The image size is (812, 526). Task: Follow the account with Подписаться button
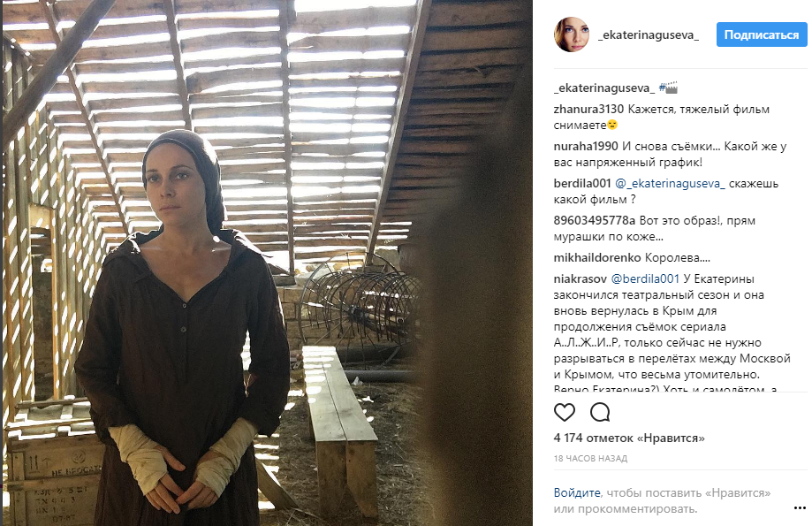[762, 34]
